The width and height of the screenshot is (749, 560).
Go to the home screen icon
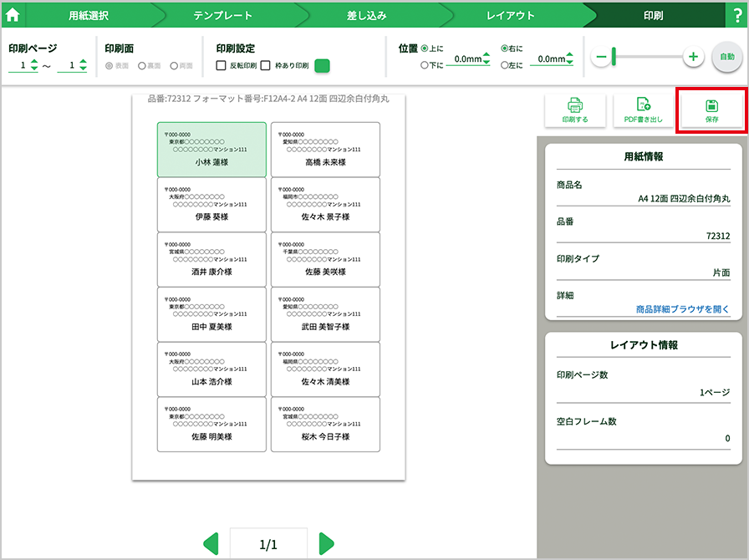click(x=13, y=15)
